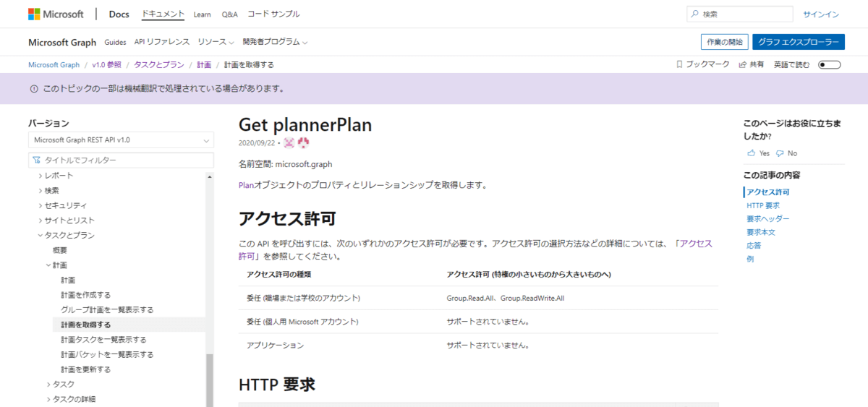Open the 開発者プログラム dropdown menu
Screen dimensions: 868x407
coord(275,42)
